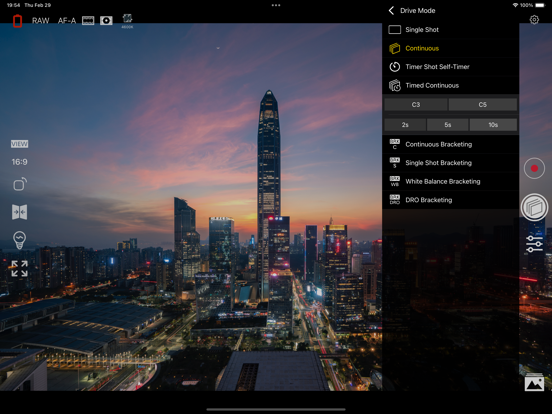
Task: Tap the DRO Bracketing BRK icon
Action: tap(395, 200)
